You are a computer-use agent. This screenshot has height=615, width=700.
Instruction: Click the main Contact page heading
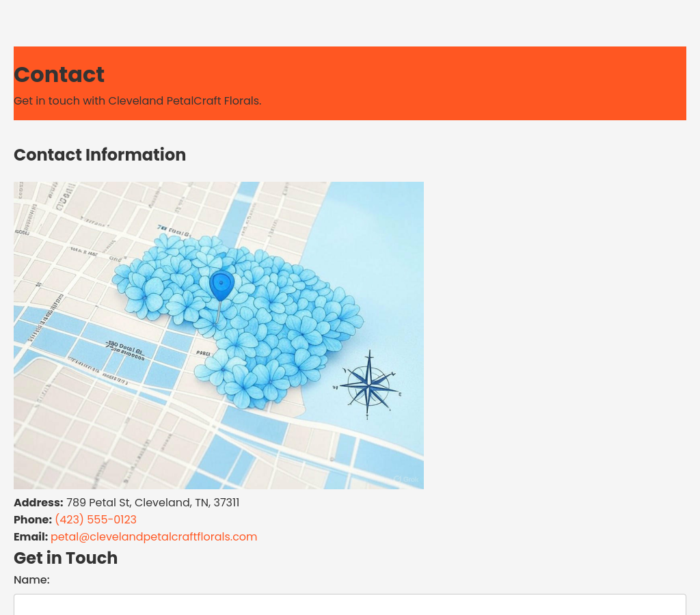pos(59,74)
